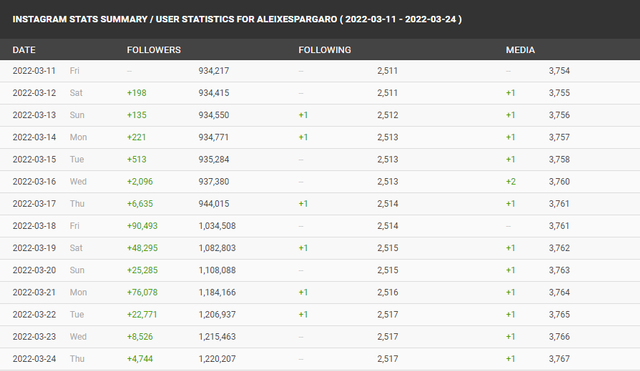Click media count 3,757
This screenshot has width=640, height=371.
pyautogui.click(x=559, y=137)
